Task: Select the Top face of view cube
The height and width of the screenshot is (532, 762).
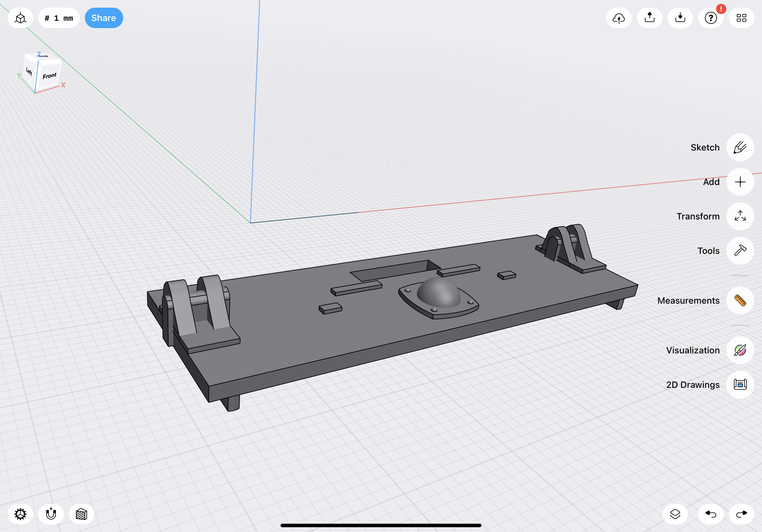Action: (44, 56)
